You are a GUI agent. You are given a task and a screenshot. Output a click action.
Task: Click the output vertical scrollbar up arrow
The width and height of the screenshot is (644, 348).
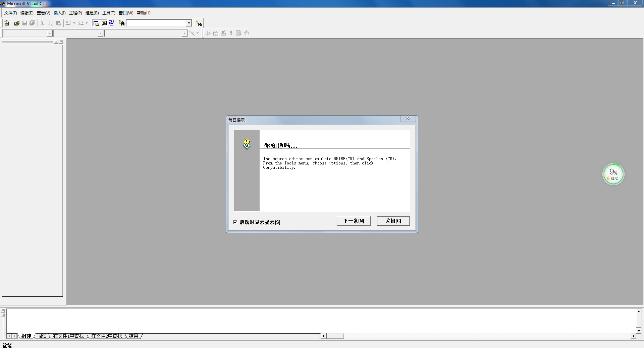click(x=639, y=311)
